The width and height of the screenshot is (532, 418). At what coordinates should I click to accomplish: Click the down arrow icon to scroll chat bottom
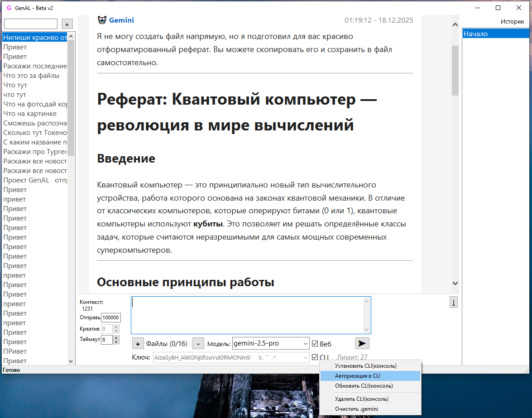click(453, 302)
